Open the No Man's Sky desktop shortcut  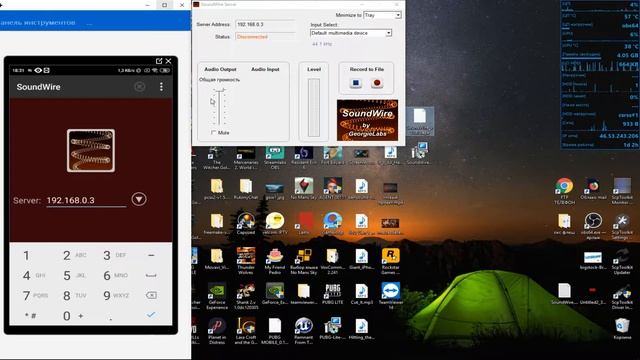pos(304,189)
